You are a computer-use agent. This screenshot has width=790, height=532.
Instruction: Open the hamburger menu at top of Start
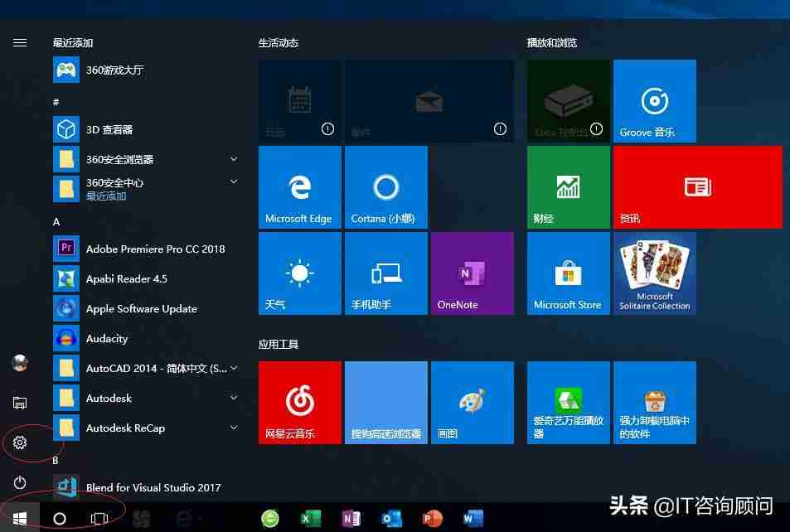[20, 43]
